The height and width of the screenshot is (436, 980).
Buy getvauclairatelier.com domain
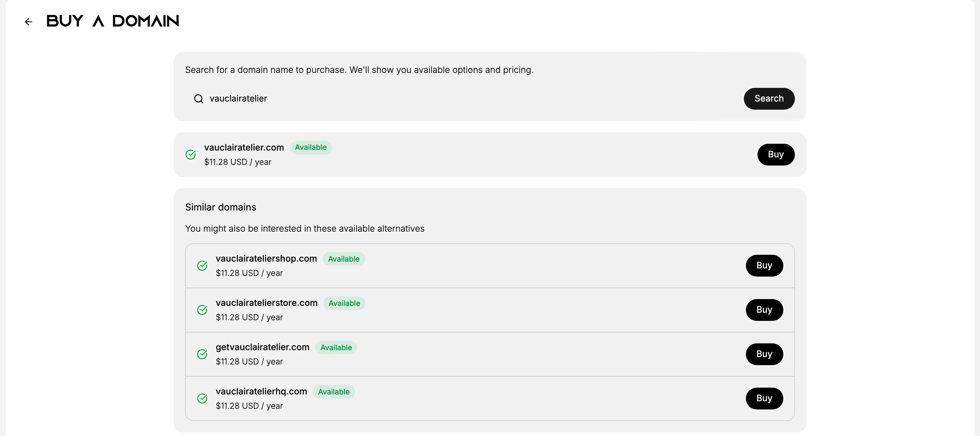764,354
